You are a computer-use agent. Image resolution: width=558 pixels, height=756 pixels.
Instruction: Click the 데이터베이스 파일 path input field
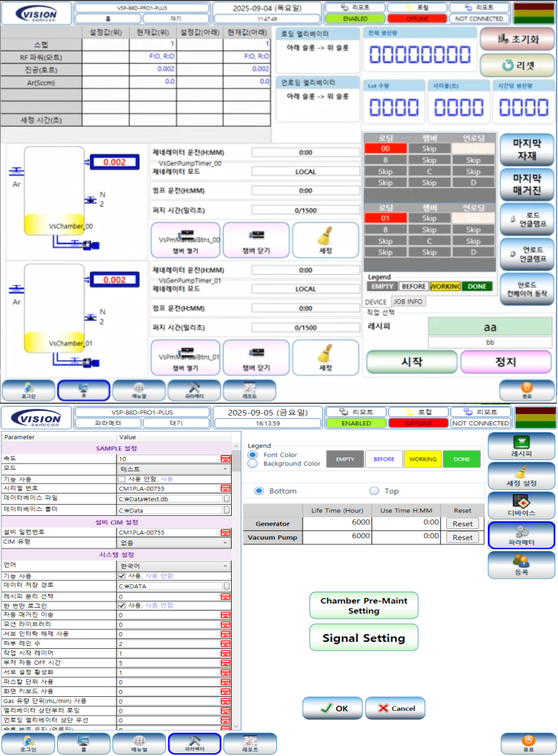(169, 498)
